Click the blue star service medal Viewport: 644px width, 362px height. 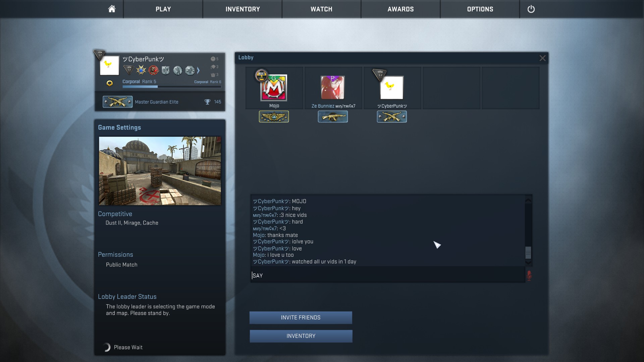pos(141,70)
